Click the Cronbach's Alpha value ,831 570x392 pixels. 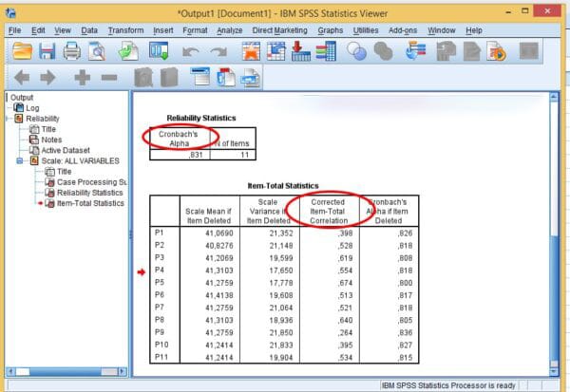pyautogui.click(x=196, y=155)
